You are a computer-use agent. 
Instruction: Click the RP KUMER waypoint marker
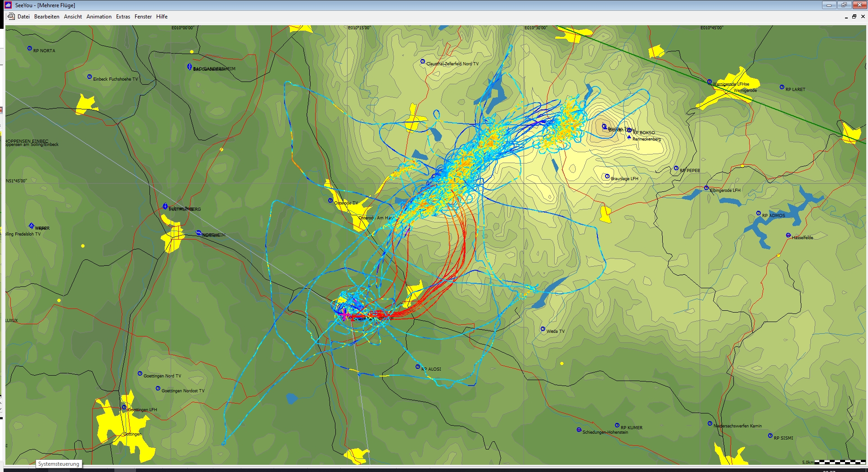pos(617,425)
